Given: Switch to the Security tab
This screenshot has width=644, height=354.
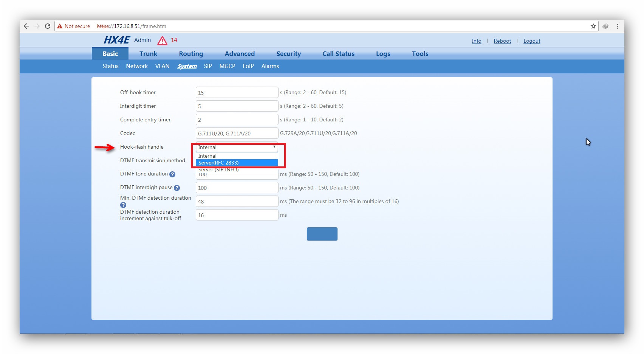Looking at the screenshot, I should [x=288, y=54].
